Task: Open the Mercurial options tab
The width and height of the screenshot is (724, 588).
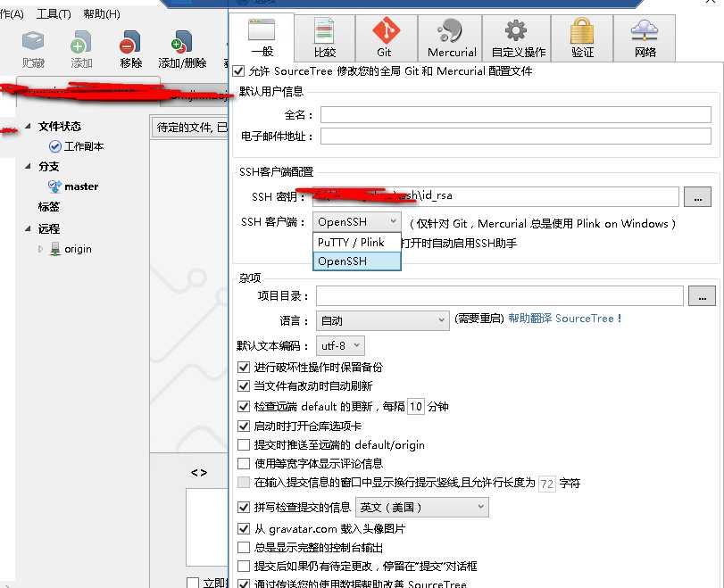Action: pos(451,38)
